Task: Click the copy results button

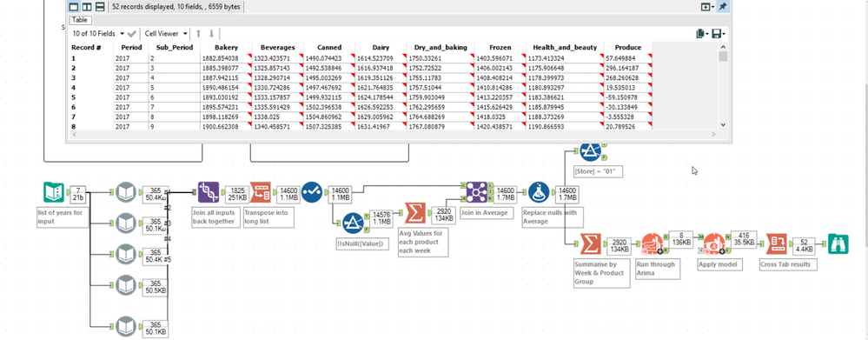Action: coord(702,34)
